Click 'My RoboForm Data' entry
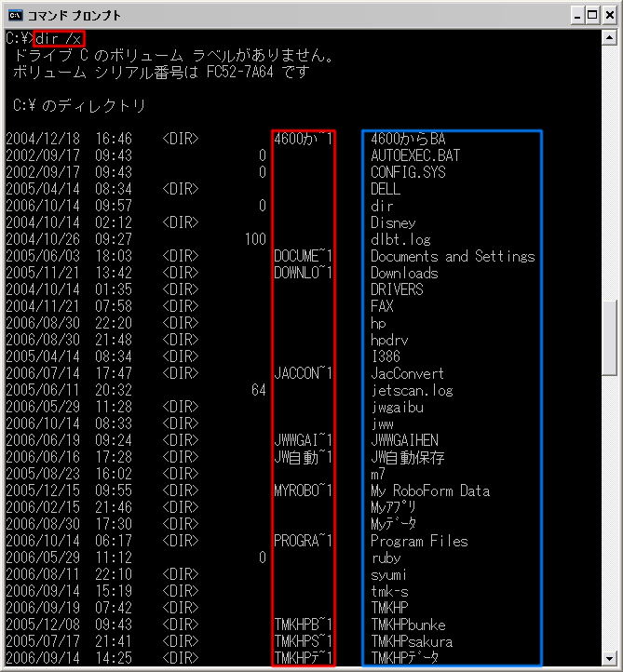623x672 pixels. click(x=430, y=491)
